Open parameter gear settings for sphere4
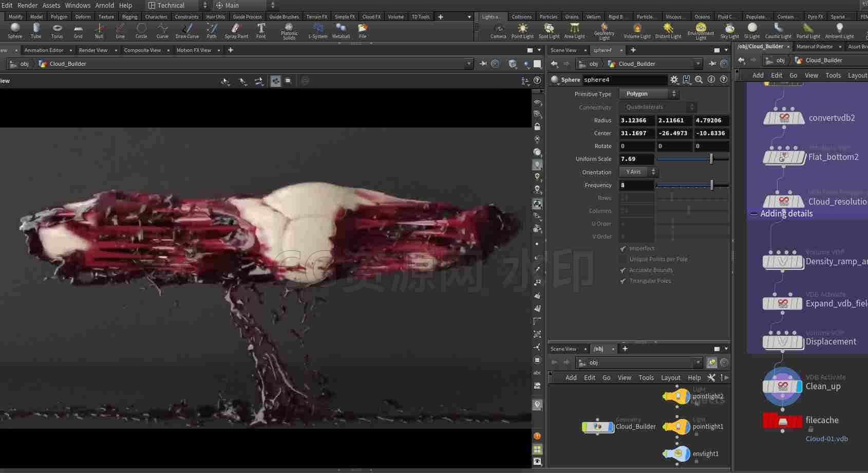The image size is (868, 473). [674, 80]
